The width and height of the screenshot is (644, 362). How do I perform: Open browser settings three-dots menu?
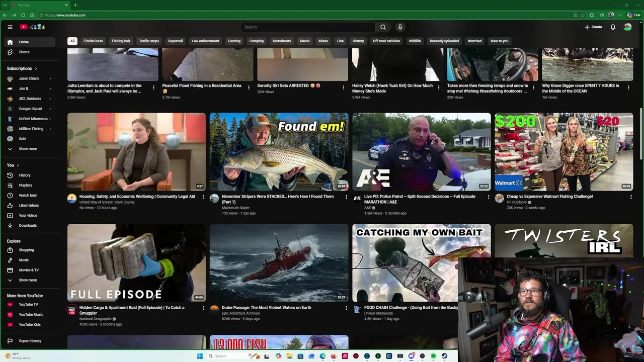pos(620,15)
